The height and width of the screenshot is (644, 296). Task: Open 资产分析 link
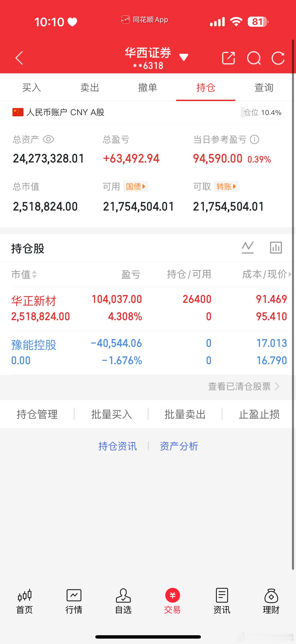click(179, 446)
